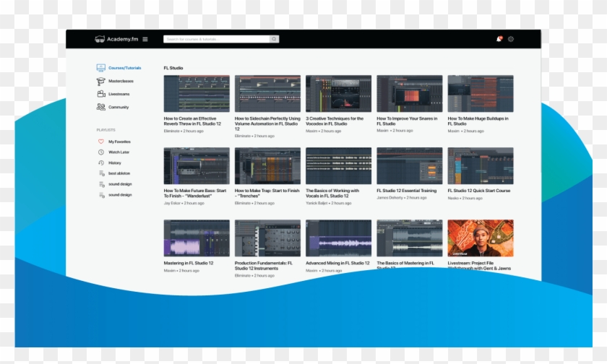Screen dimensions: 607x364
Task: Open FL Studio 12 Quick Start thumbnail
Action: [481, 165]
